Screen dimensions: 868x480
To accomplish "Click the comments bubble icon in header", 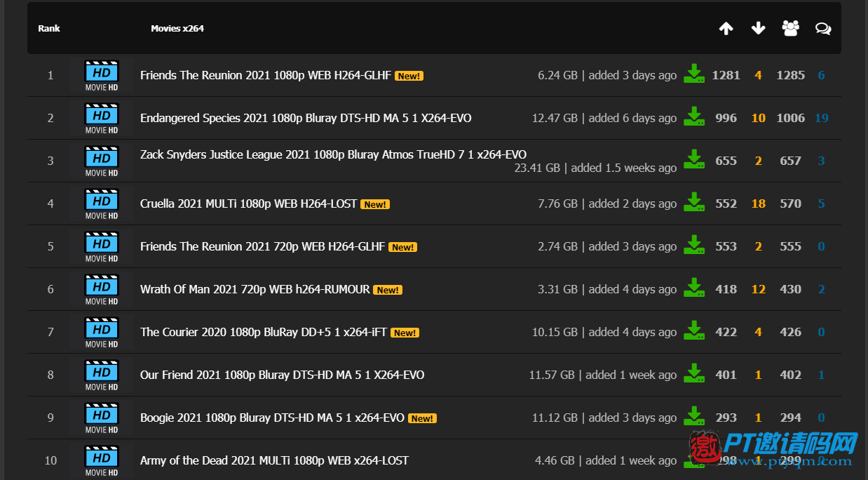I will [x=823, y=28].
